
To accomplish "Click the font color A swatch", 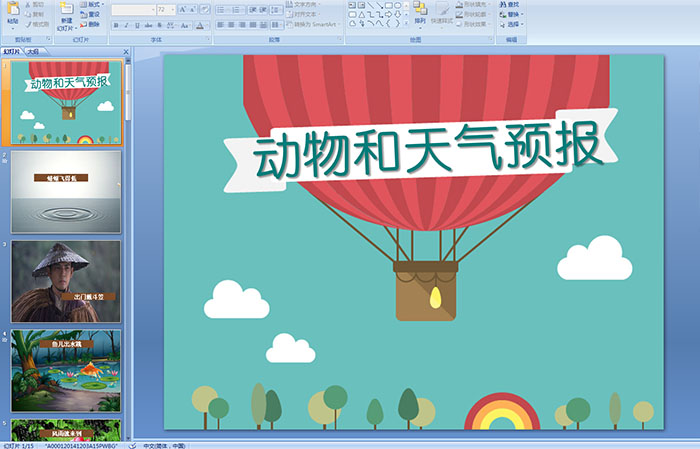I will tap(200, 25).
